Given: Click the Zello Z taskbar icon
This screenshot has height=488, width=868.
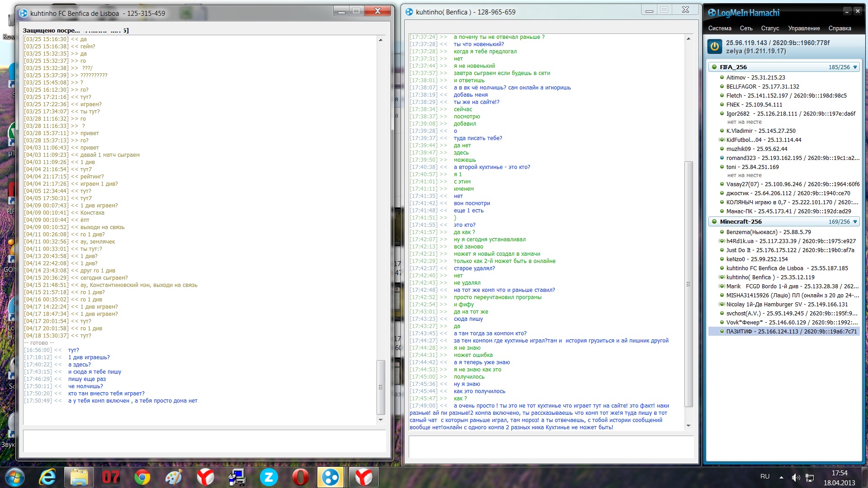Looking at the screenshot, I should coord(269,477).
